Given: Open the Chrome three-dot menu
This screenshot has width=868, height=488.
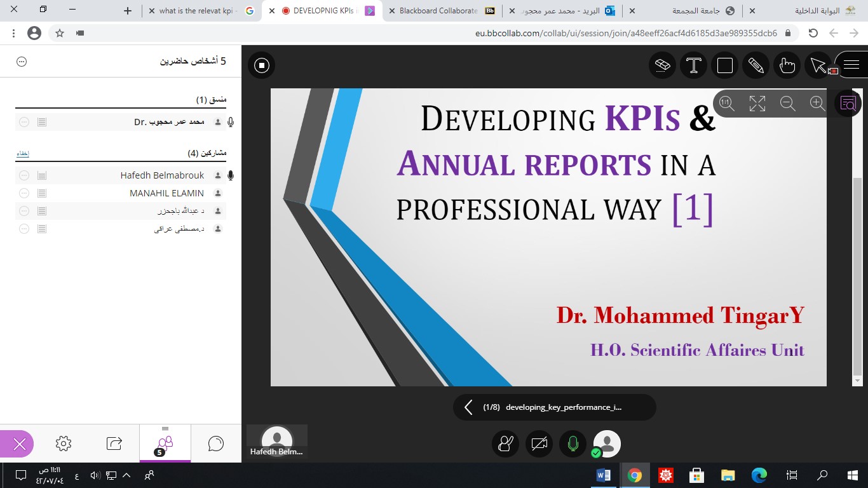Looking at the screenshot, I should click(x=13, y=33).
